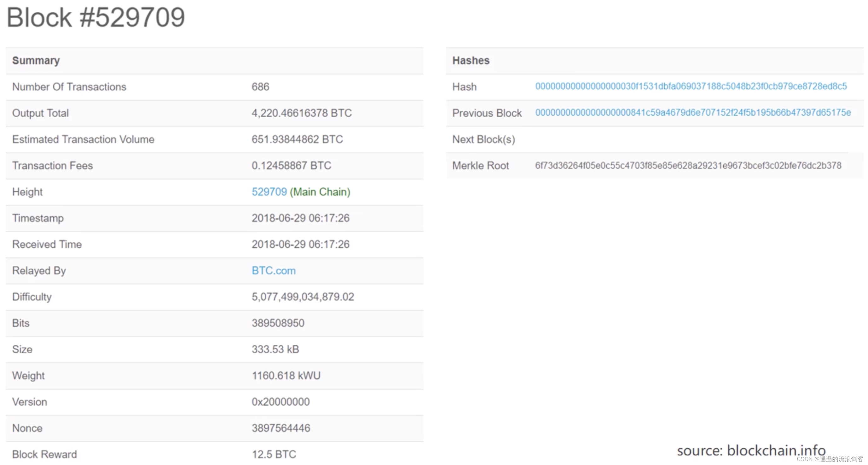Click the 529709 height link
The height and width of the screenshot is (465, 868).
click(x=269, y=192)
